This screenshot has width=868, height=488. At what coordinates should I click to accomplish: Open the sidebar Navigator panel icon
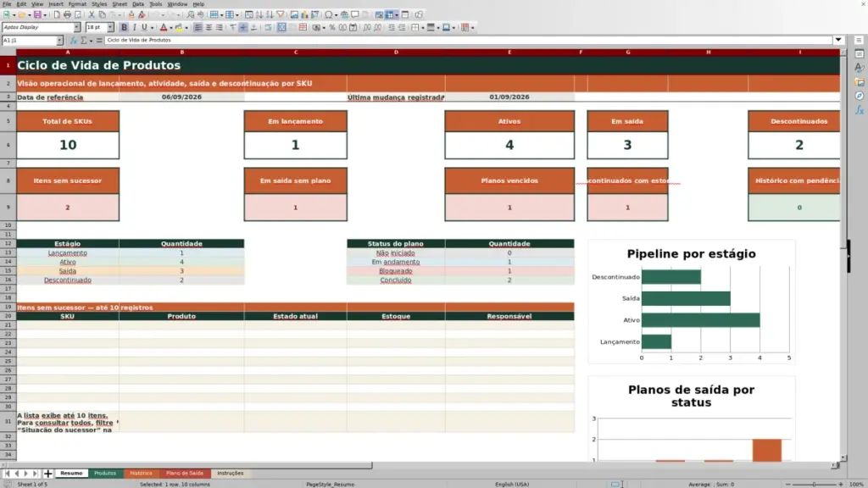(x=860, y=96)
